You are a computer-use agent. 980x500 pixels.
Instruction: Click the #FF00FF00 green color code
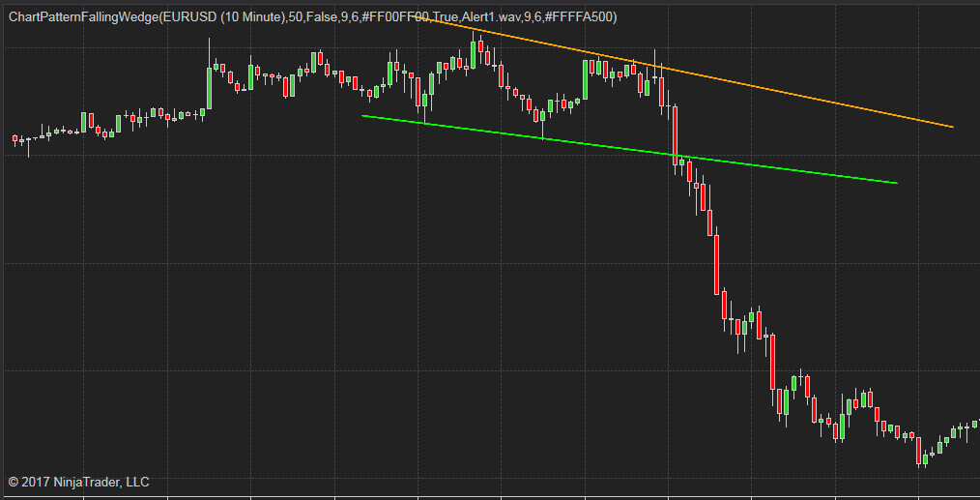[395, 17]
